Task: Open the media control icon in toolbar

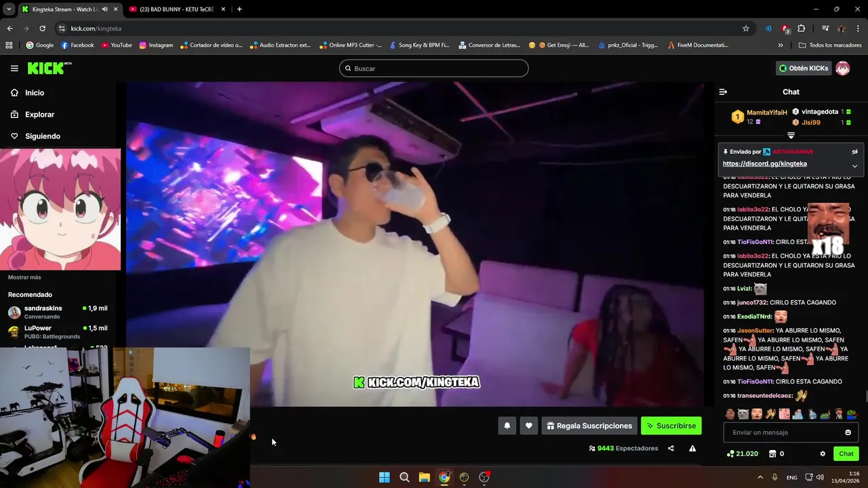Action: tap(825, 28)
